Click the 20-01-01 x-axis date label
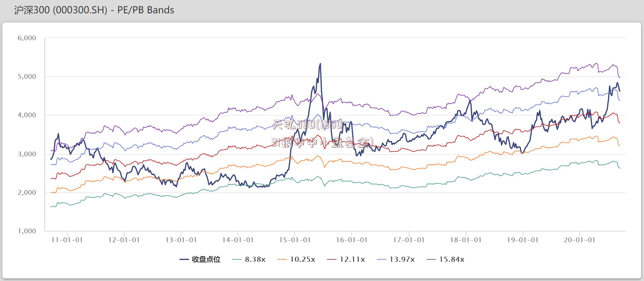The width and height of the screenshot is (644, 281). pyautogui.click(x=579, y=240)
